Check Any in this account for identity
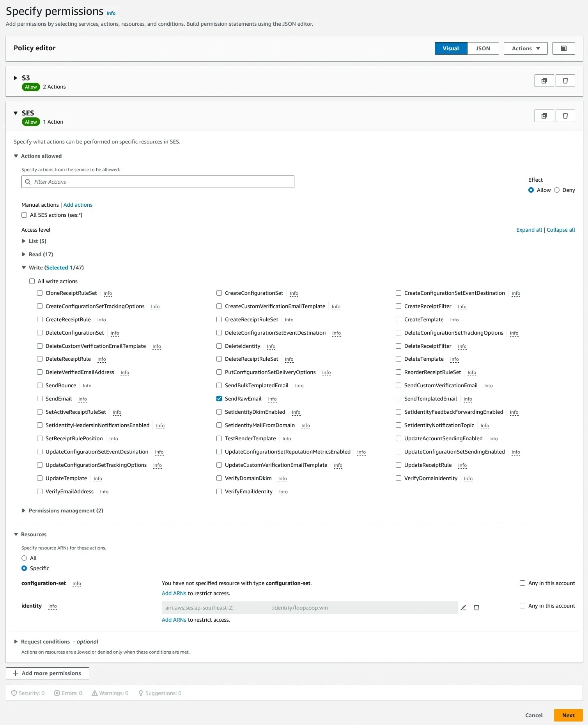The width and height of the screenshot is (588, 725). pyautogui.click(x=522, y=606)
